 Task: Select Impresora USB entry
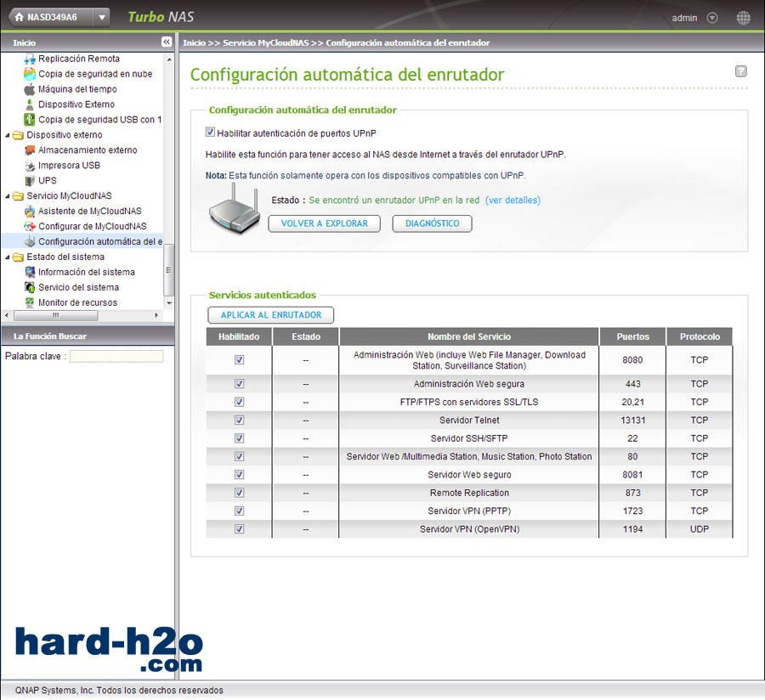coord(70,166)
